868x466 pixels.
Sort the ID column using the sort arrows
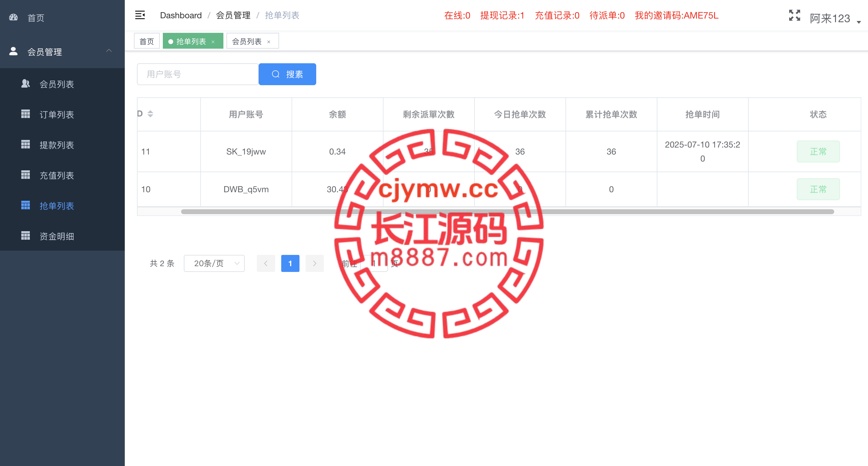tap(150, 114)
